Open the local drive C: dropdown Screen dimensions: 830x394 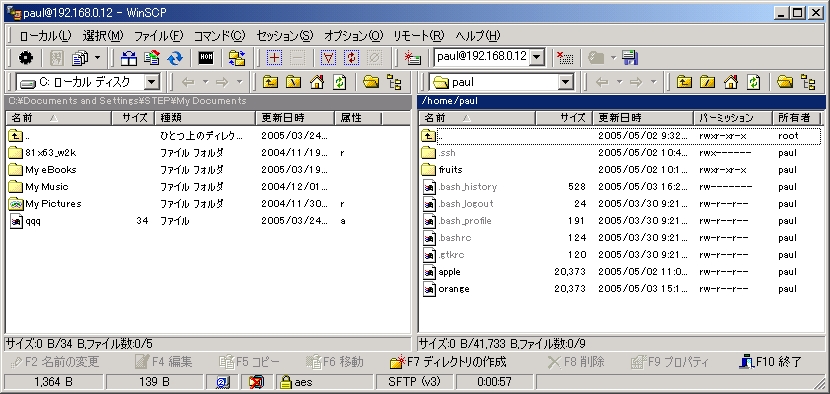tap(151, 82)
